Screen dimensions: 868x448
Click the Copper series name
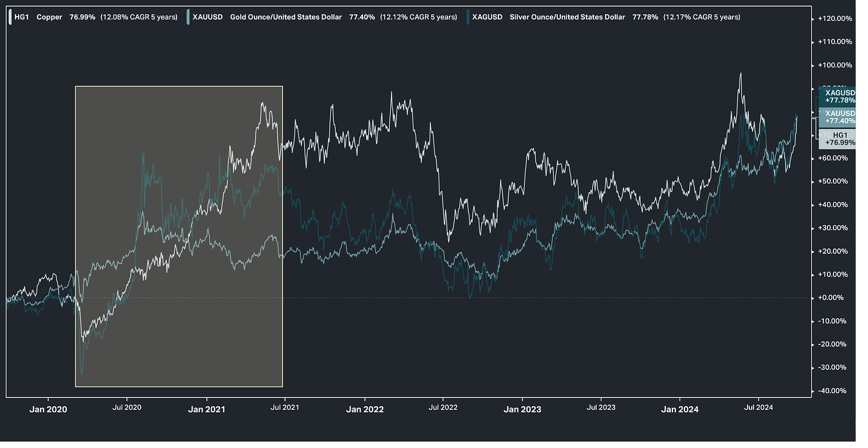point(51,17)
